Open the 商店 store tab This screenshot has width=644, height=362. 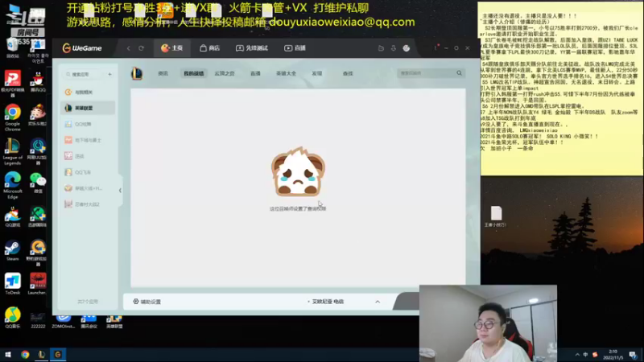pyautogui.click(x=209, y=48)
